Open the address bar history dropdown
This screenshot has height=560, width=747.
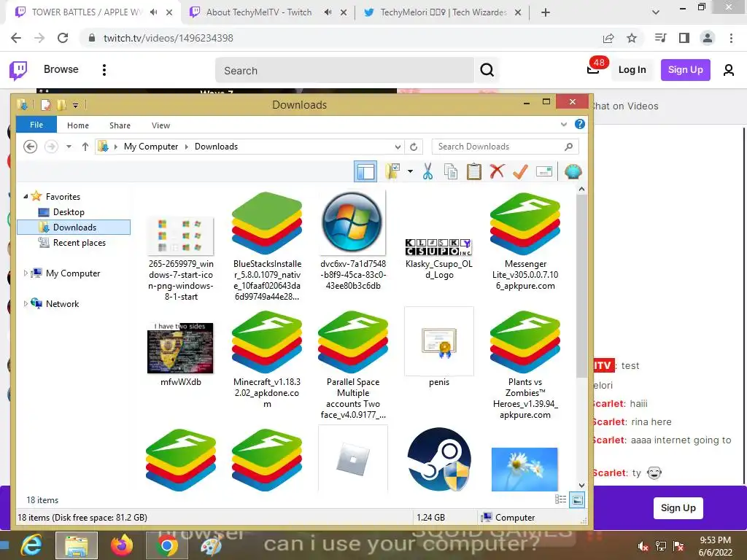click(398, 147)
